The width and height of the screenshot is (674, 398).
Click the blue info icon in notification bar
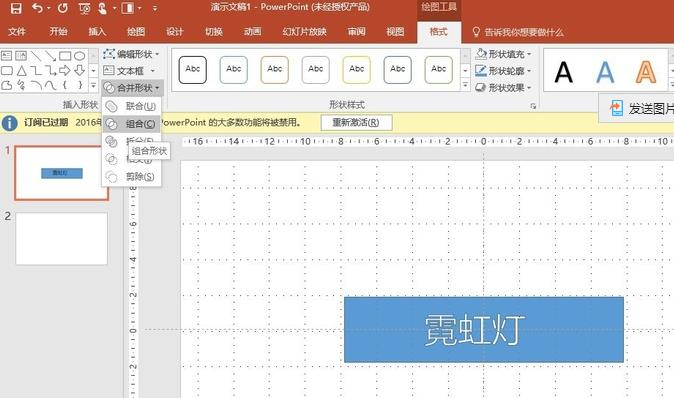click(9, 123)
